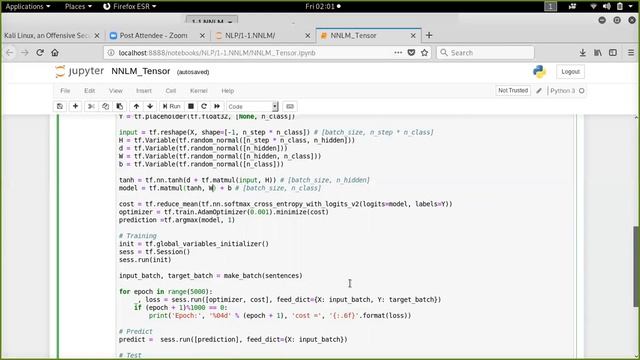Screen dimensions: 640x360
Task: Close the NNLM_Tensor browser tab
Action: click(413, 36)
